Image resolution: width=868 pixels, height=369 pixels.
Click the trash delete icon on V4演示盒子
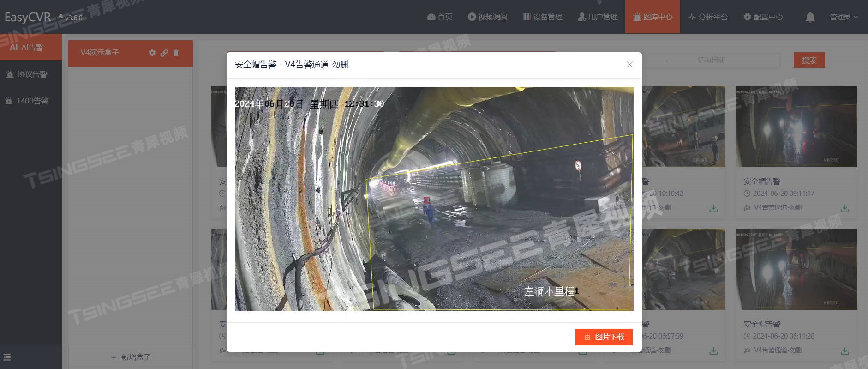click(x=176, y=53)
